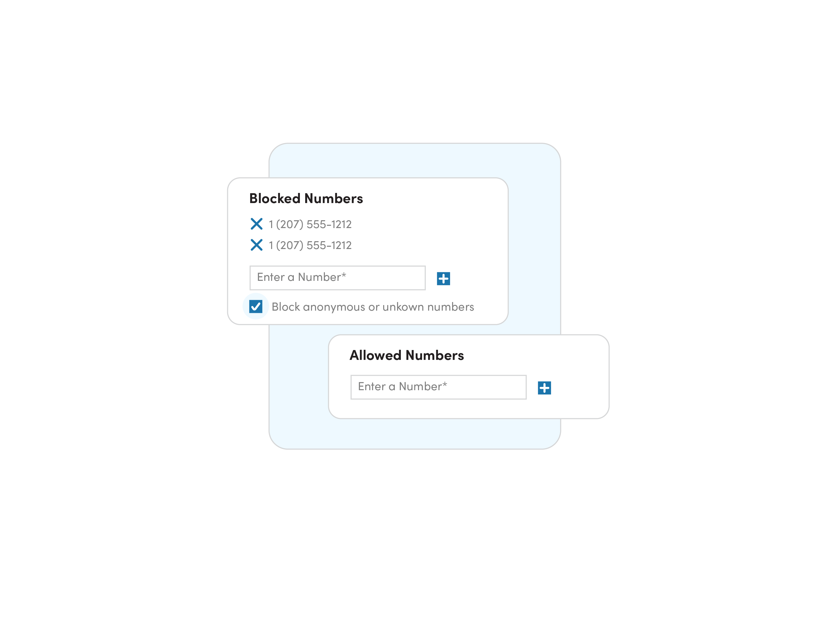This screenshot has width=833, height=644.
Task: Focus the Blocked Numbers 'Enter a Number' field
Action: 337,278
